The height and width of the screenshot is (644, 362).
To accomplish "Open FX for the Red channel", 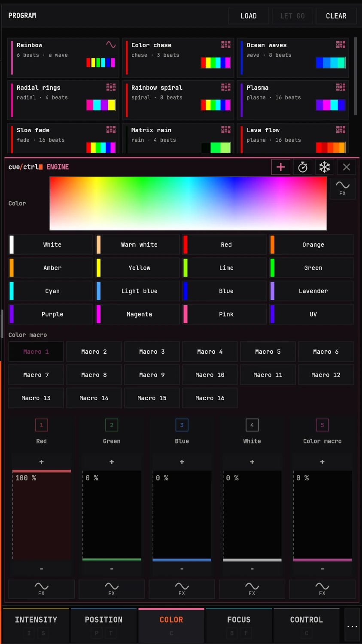I will [41, 589].
